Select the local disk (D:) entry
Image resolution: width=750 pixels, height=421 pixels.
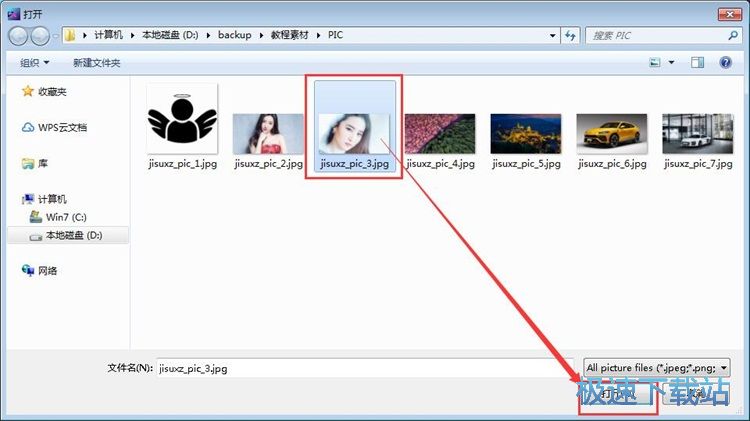pyautogui.click(x=68, y=235)
